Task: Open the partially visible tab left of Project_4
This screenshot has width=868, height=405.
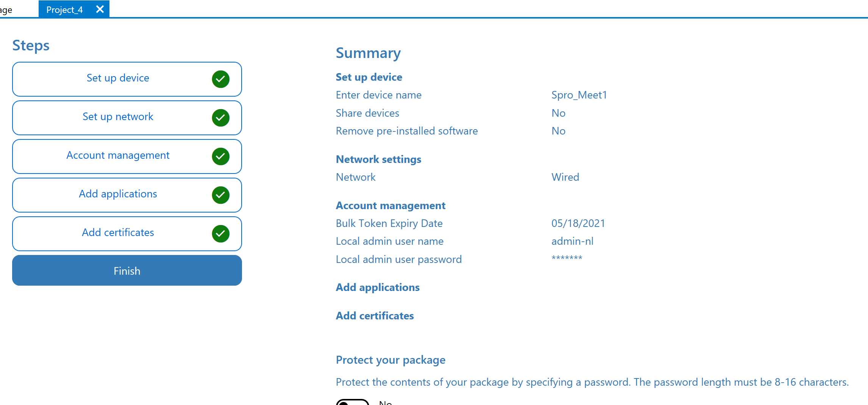Action: tap(6, 9)
